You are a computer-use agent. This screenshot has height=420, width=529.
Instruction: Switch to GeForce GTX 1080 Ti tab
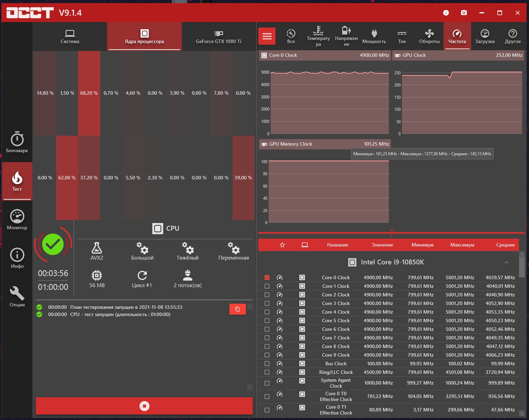(219, 36)
